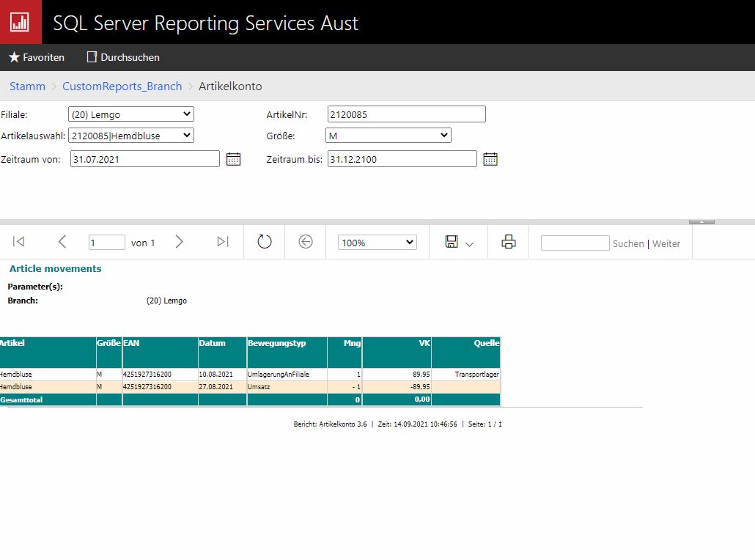Open Favoriten in the top menu
Viewport: 755px width, 560px height.
point(37,57)
